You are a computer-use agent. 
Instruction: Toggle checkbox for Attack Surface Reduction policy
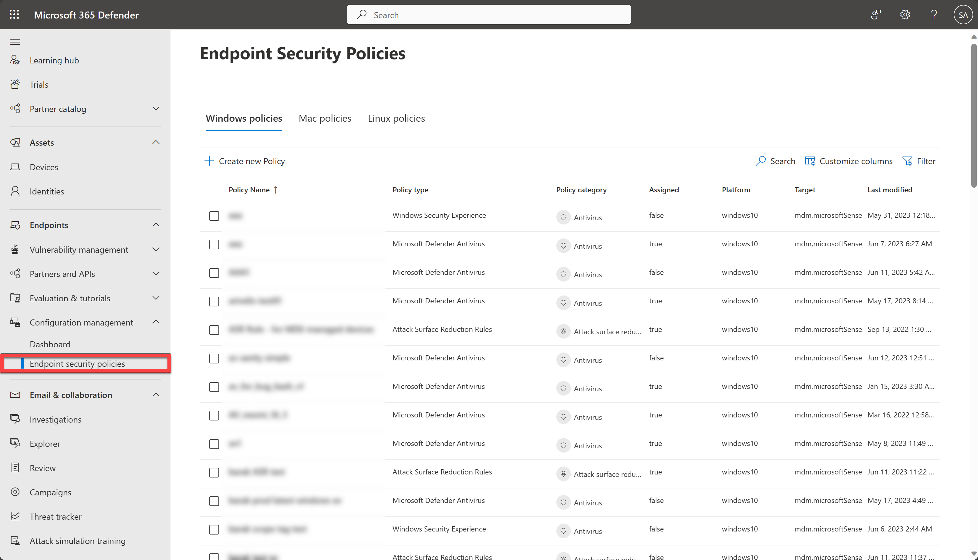point(214,330)
